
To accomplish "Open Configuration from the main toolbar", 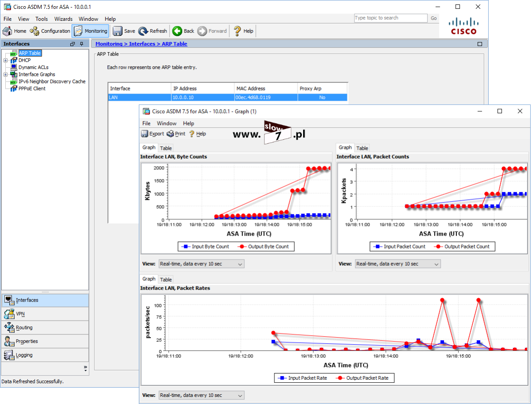I will pyautogui.click(x=50, y=31).
